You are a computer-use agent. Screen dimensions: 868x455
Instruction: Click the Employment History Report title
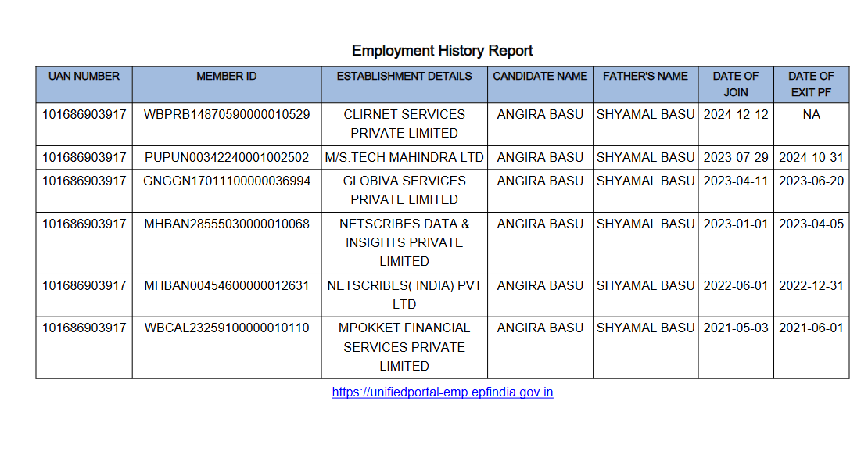(x=443, y=51)
